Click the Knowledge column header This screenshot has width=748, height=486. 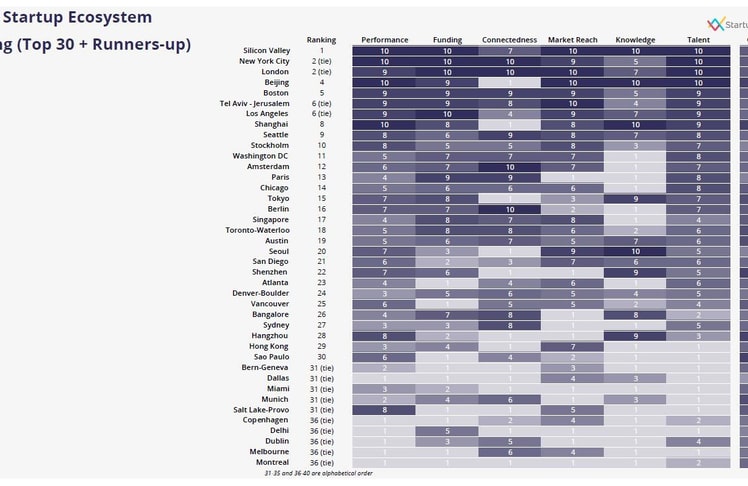(x=635, y=40)
